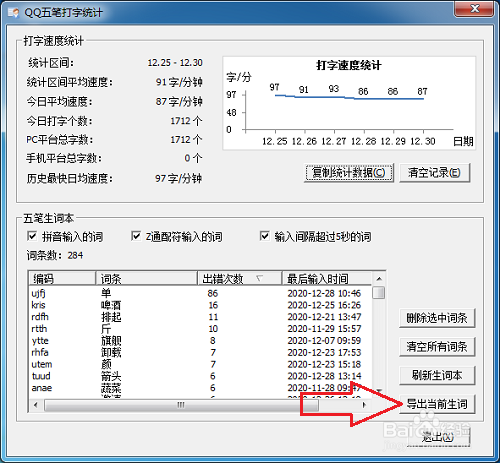The height and width of the screenshot is (463, 500).
Task: Click the 12.25 - 12.30 statistics range value
Action: coord(175,63)
